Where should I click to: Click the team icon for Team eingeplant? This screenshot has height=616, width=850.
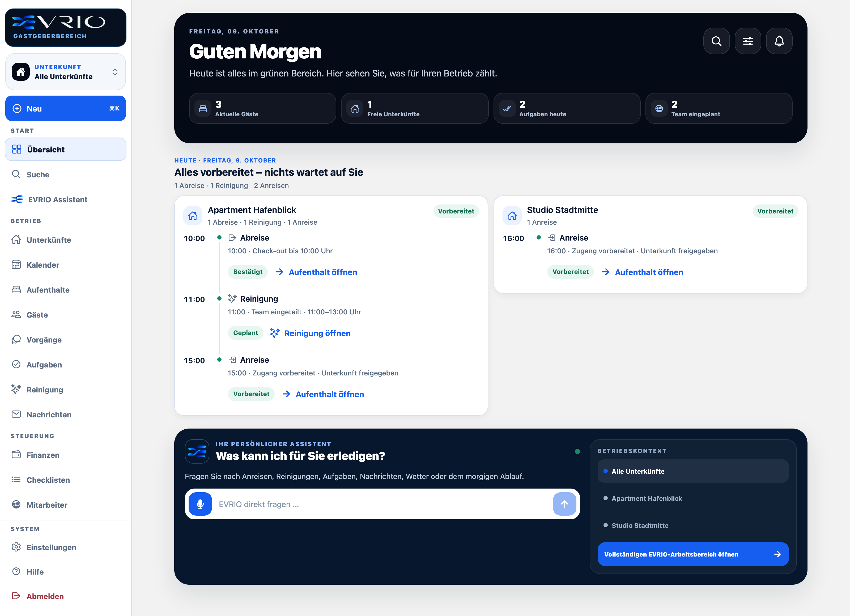pyautogui.click(x=659, y=109)
